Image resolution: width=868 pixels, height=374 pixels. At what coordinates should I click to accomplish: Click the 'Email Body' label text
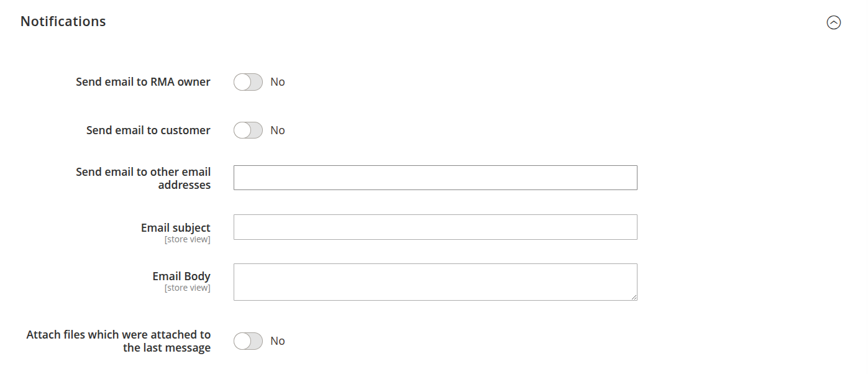[181, 276]
